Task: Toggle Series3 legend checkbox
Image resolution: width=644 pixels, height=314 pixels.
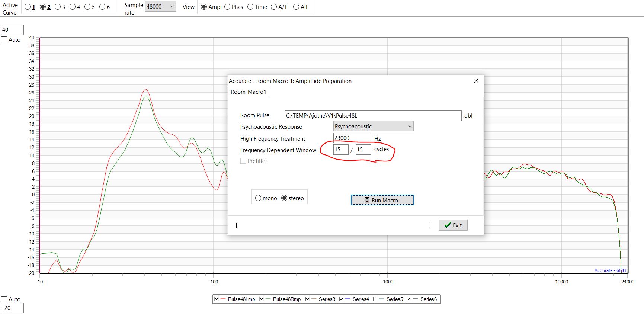Action: (x=307, y=299)
